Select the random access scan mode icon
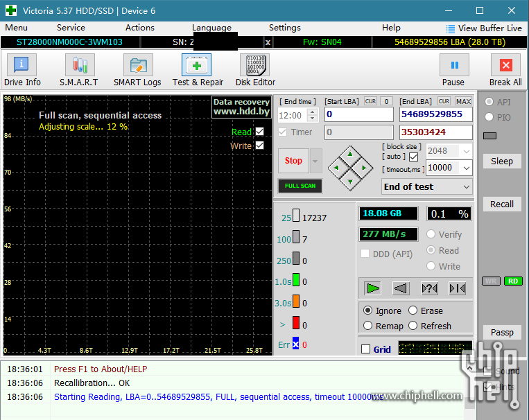The height and width of the screenshot is (420, 529). tap(429, 288)
